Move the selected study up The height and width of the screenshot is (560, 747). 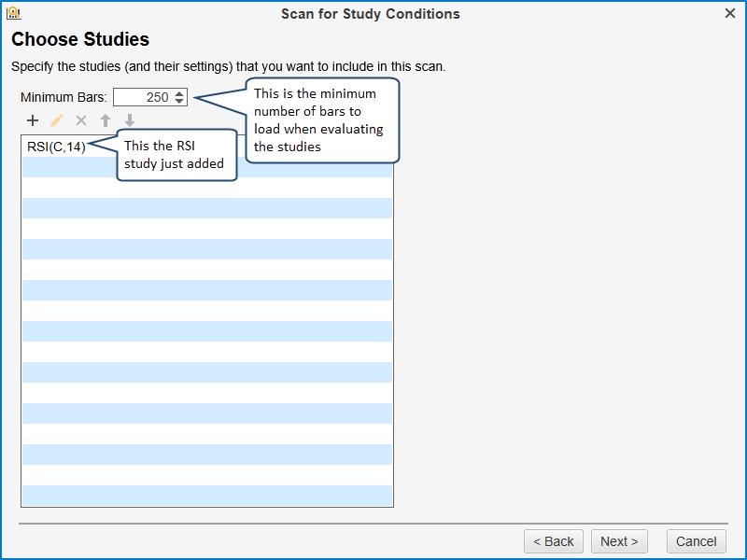pyautogui.click(x=106, y=120)
